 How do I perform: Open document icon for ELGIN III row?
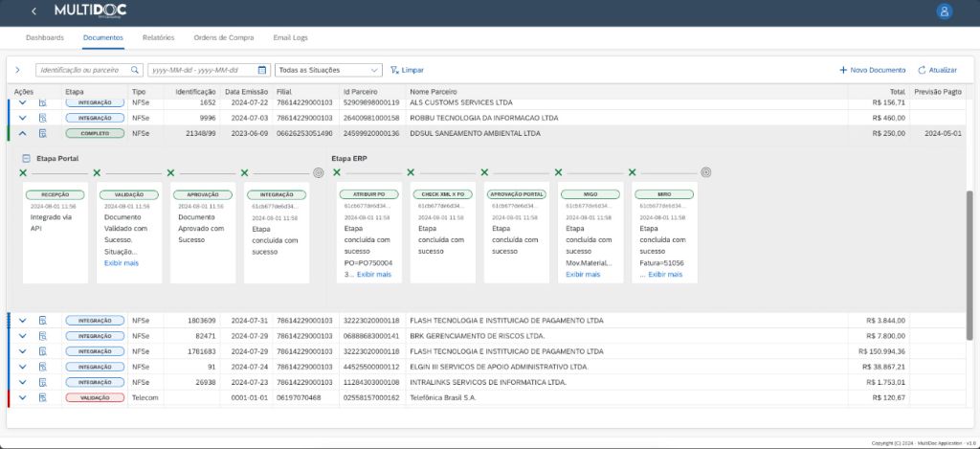pos(43,367)
